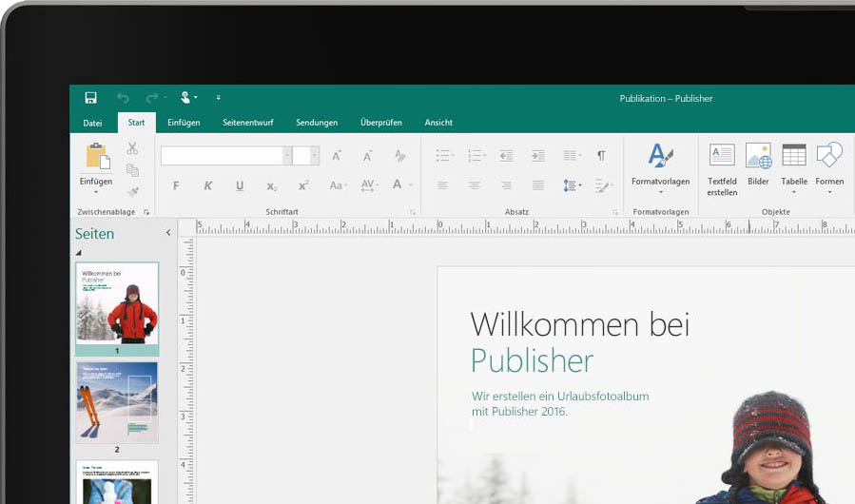Toggle underline (U) formatting
Viewport: 855px width, 504px height.
coord(240,186)
